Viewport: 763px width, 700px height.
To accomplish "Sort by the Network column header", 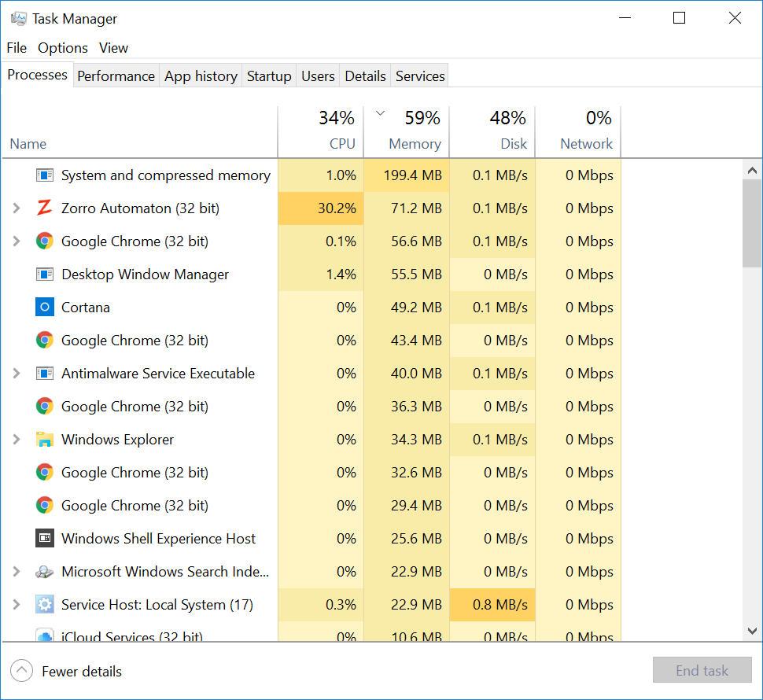I will coord(577,131).
